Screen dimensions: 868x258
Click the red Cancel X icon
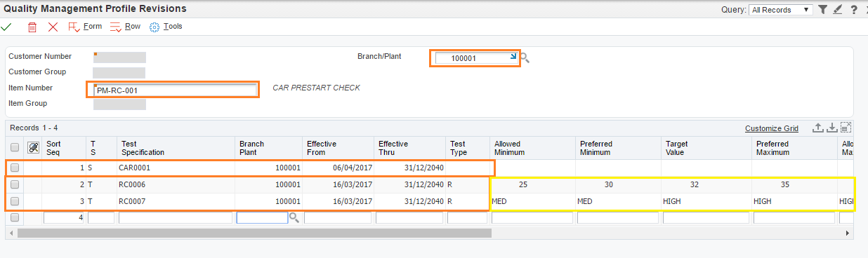pyautogui.click(x=53, y=27)
